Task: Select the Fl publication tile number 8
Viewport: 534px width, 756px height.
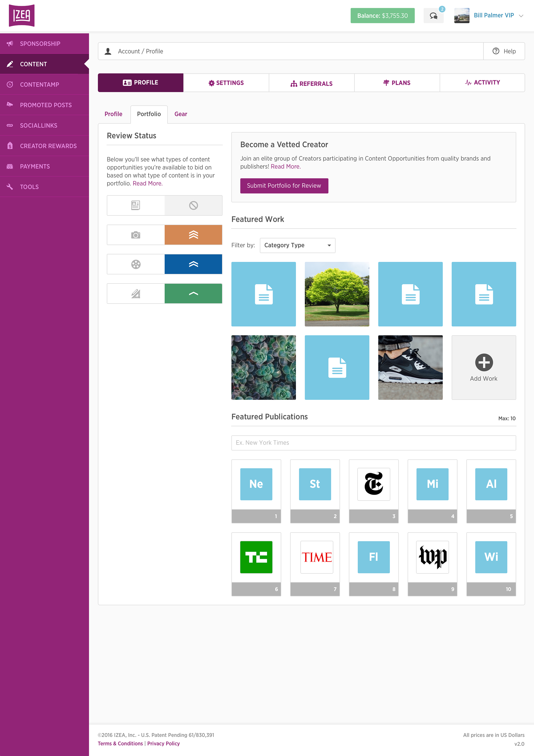Action: (x=374, y=564)
